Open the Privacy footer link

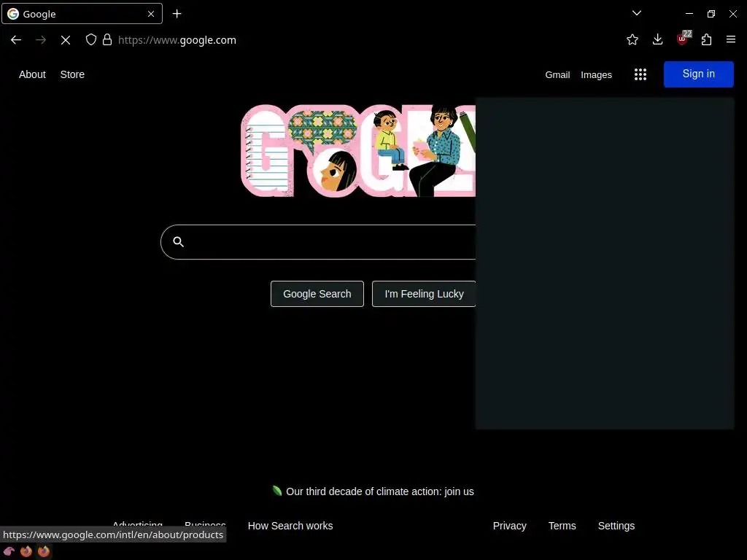click(509, 526)
